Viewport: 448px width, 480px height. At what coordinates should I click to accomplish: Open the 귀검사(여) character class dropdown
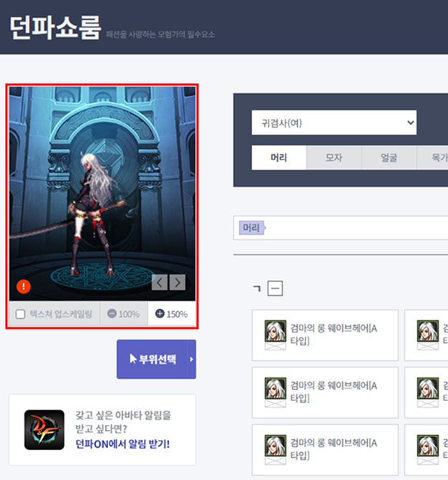333,123
